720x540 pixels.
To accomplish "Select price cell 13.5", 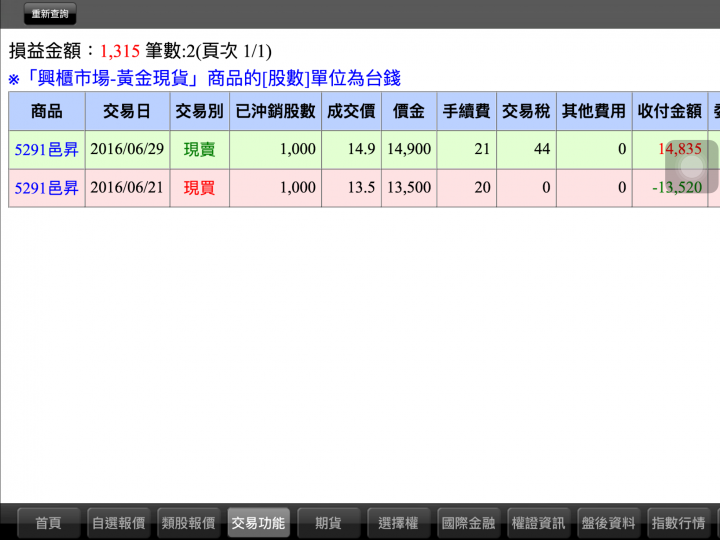I will tap(351, 188).
